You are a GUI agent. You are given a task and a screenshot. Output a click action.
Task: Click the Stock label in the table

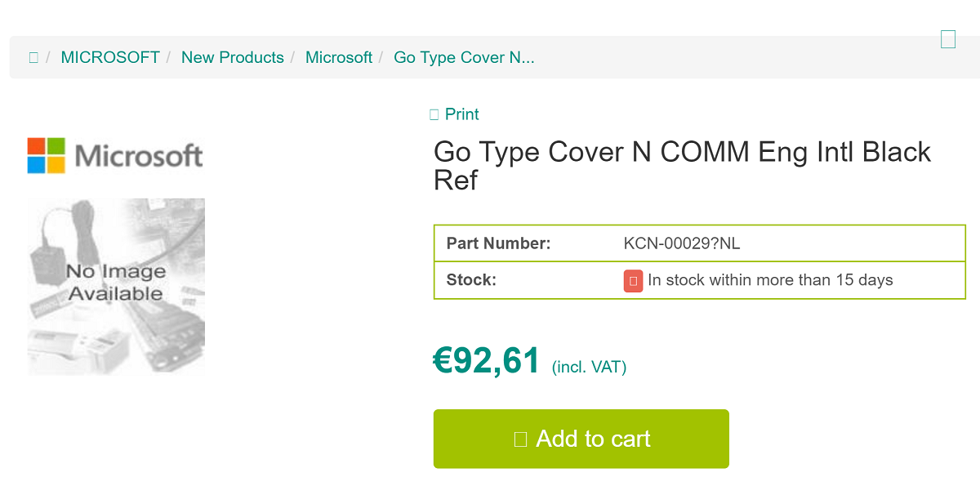tap(471, 280)
